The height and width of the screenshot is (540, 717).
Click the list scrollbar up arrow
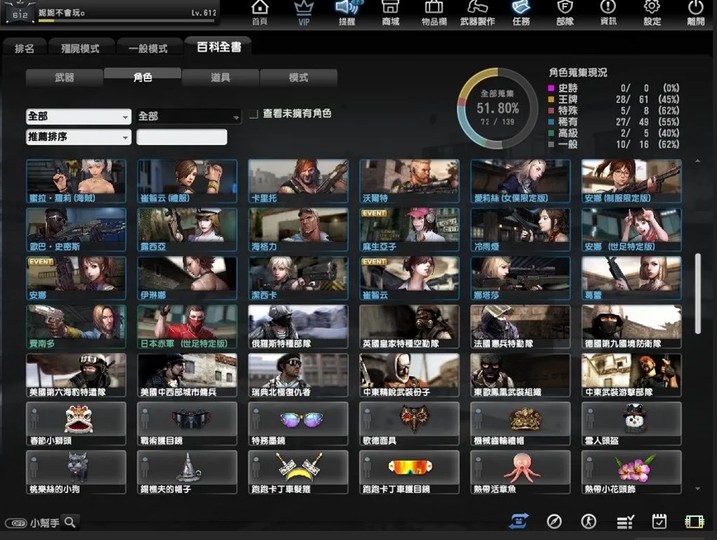pyautogui.click(x=697, y=161)
